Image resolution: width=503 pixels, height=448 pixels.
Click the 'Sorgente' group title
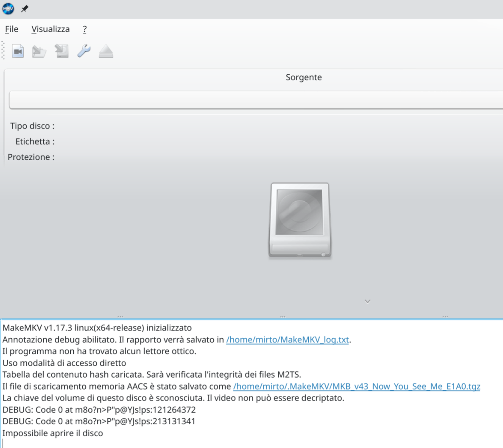304,77
